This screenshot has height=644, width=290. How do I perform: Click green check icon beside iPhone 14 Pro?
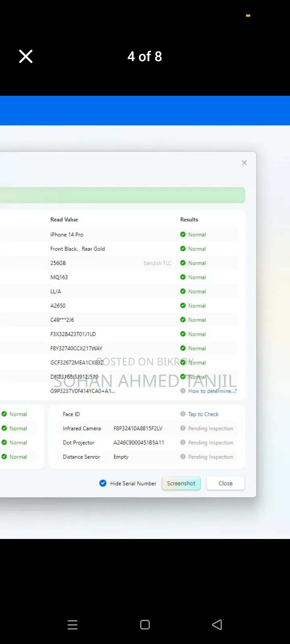click(183, 234)
